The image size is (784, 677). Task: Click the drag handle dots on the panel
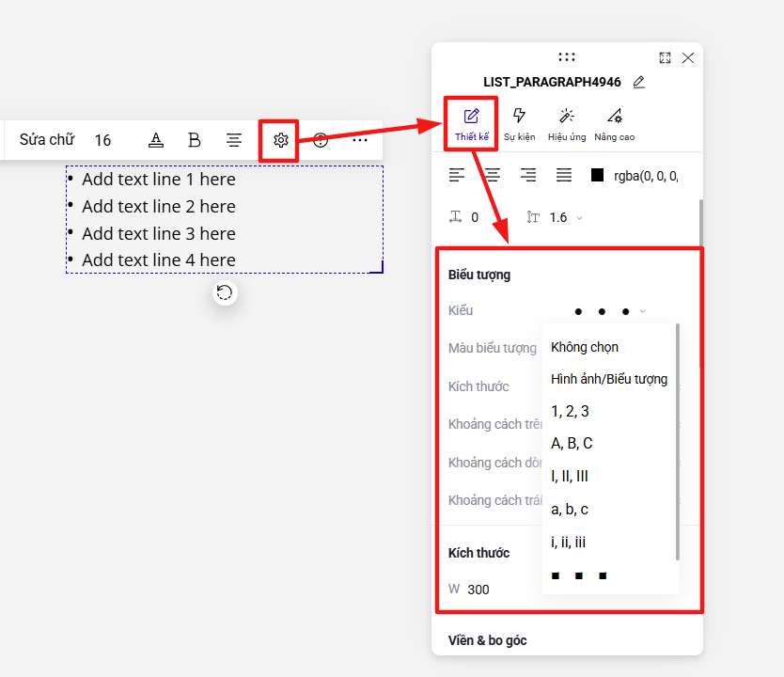click(x=567, y=57)
